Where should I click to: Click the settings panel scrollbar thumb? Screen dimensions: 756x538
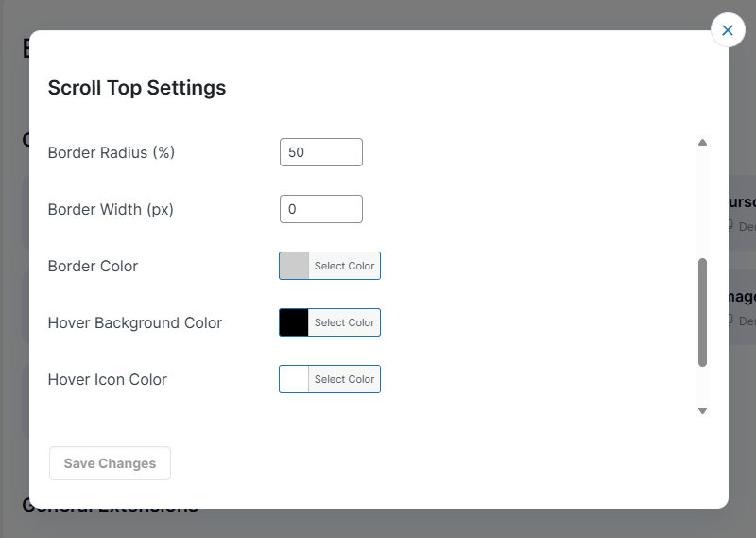(702, 312)
